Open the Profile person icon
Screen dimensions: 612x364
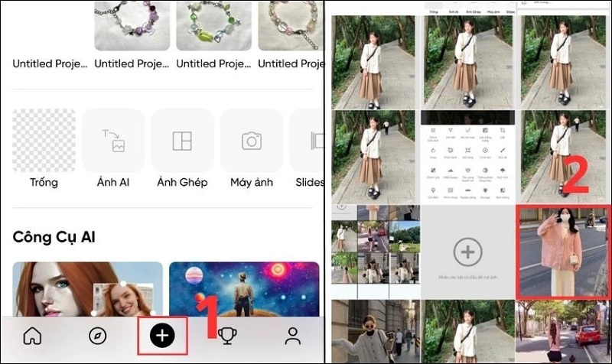pos(292,336)
